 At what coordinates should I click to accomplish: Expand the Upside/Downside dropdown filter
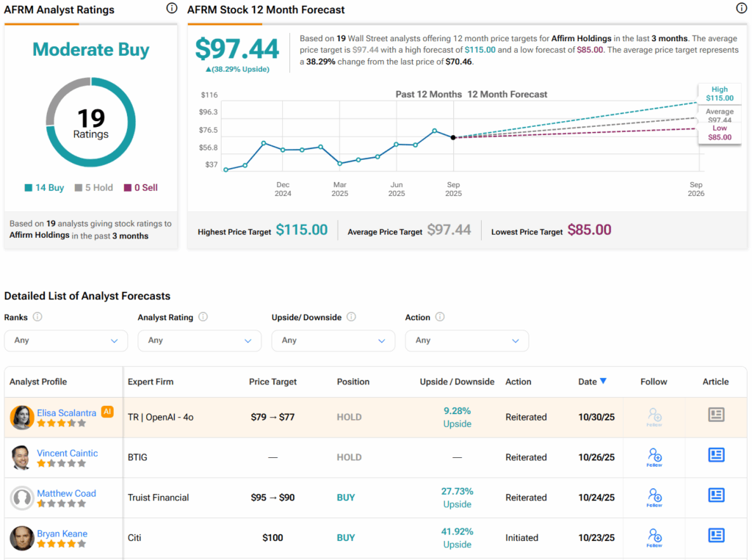pos(333,341)
